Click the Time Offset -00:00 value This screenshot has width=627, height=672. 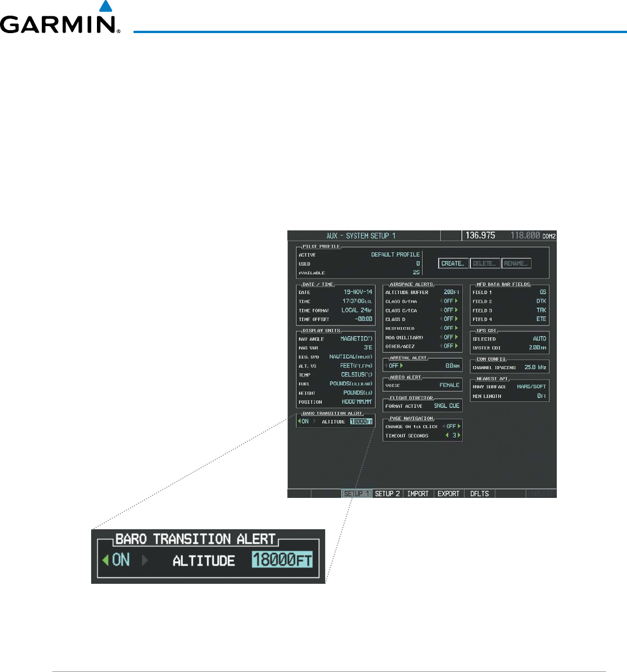(x=363, y=319)
